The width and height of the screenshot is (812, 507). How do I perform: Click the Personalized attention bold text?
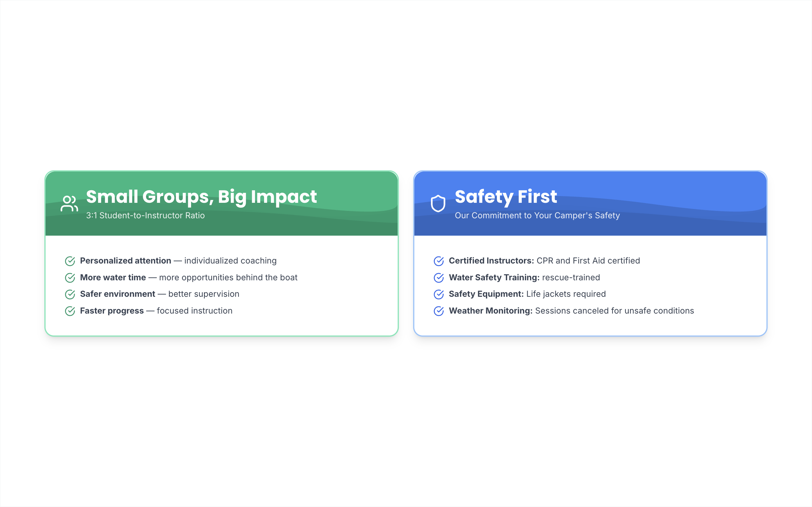coord(125,261)
